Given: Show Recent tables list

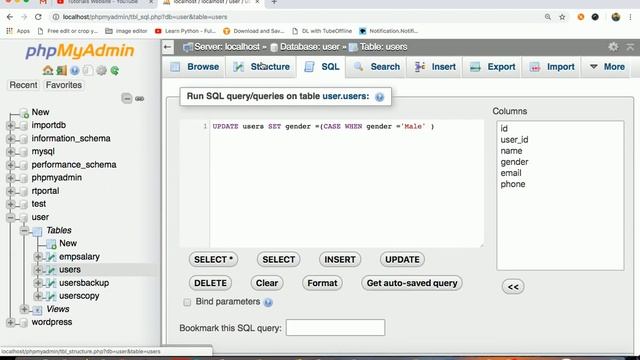Looking at the screenshot, I should click(23, 85).
